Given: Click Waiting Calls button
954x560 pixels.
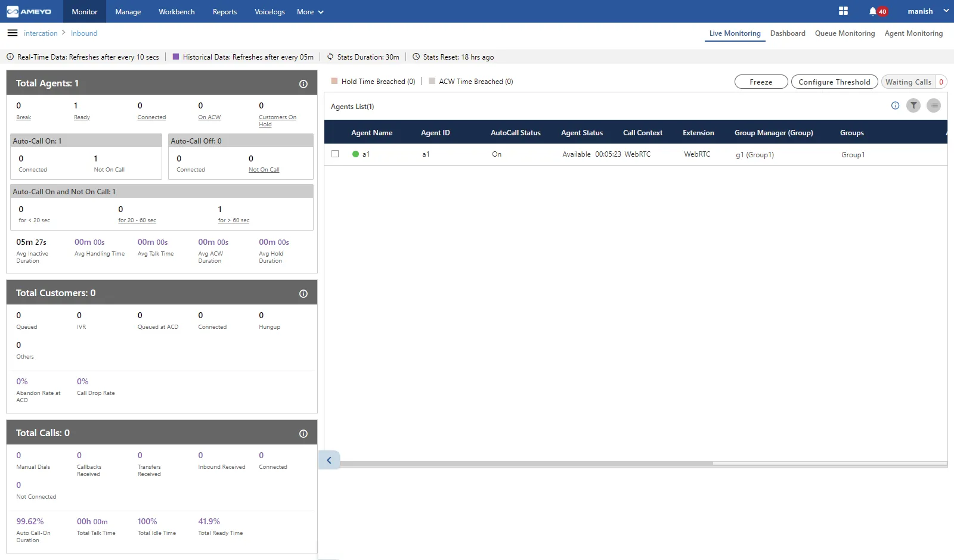Looking at the screenshot, I should tap(913, 82).
